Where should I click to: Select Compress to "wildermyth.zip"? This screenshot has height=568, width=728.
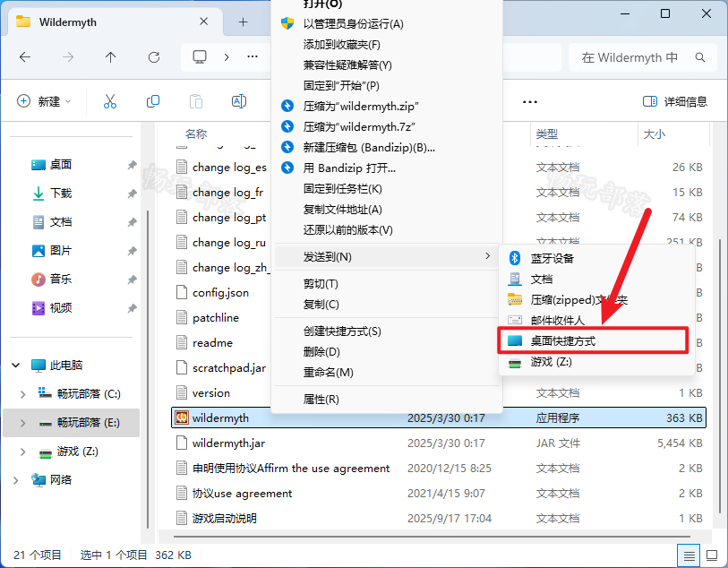click(x=361, y=107)
